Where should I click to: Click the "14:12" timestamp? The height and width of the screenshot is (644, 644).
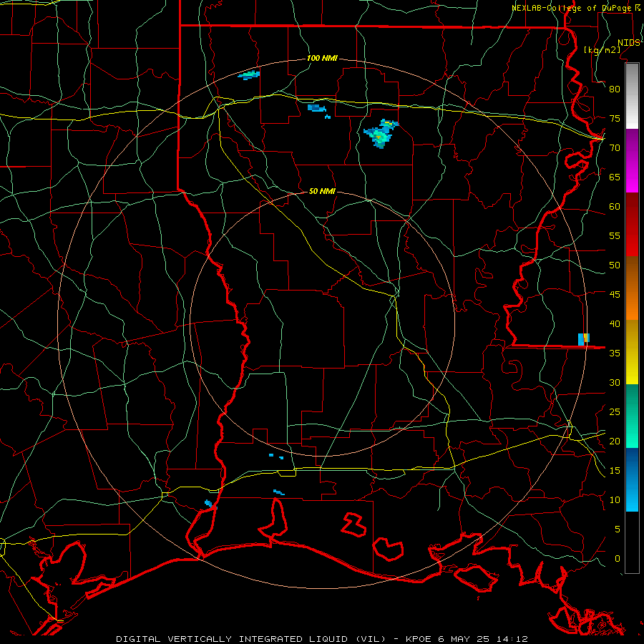(x=511, y=639)
